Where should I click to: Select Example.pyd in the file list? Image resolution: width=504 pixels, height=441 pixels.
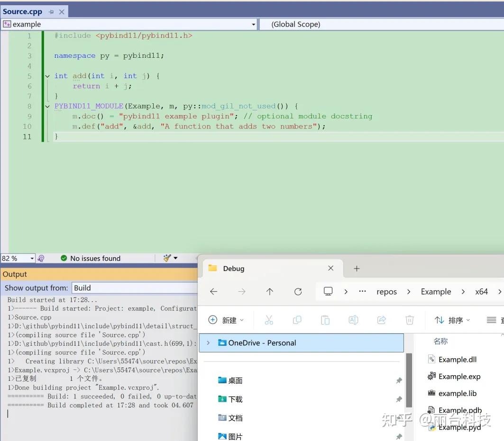coord(459,427)
